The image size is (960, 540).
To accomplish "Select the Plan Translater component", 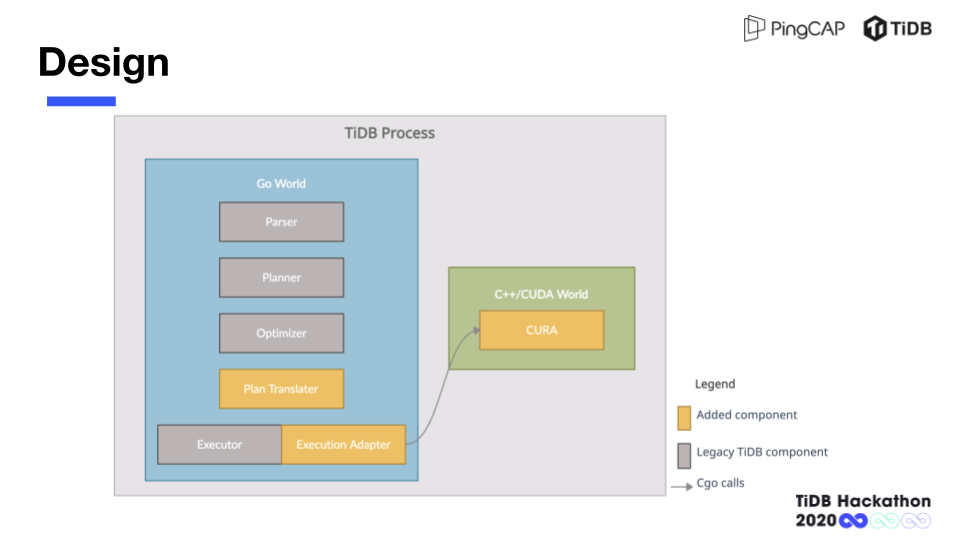I will click(x=281, y=389).
